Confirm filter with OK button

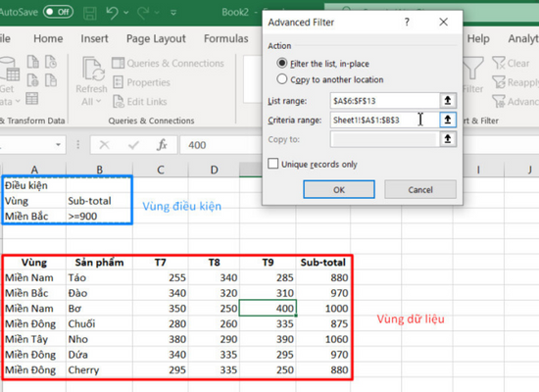(339, 189)
